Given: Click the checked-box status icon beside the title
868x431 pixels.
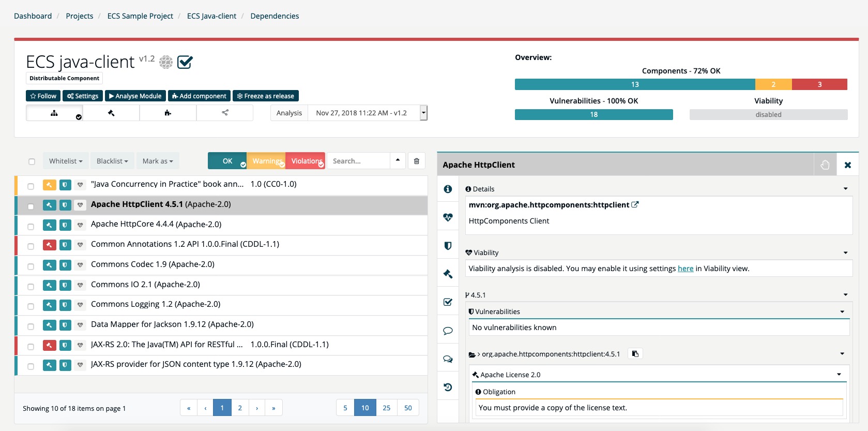Looking at the screenshot, I should 185,62.
